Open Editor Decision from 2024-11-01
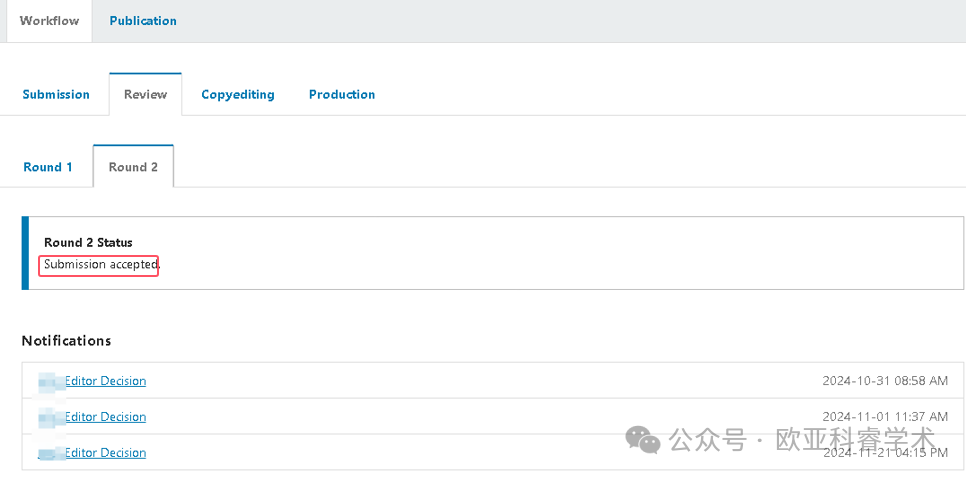The height and width of the screenshot is (478, 966). (x=105, y=417)
